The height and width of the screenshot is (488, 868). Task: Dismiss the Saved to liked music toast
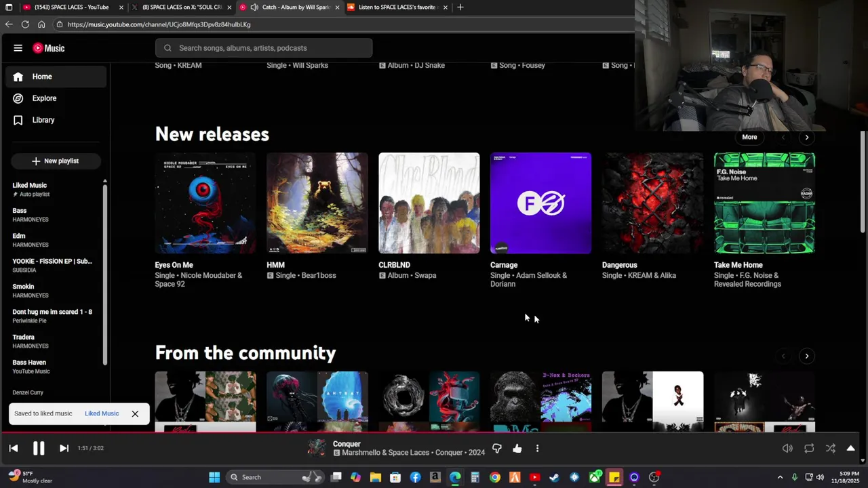(135, 413)
